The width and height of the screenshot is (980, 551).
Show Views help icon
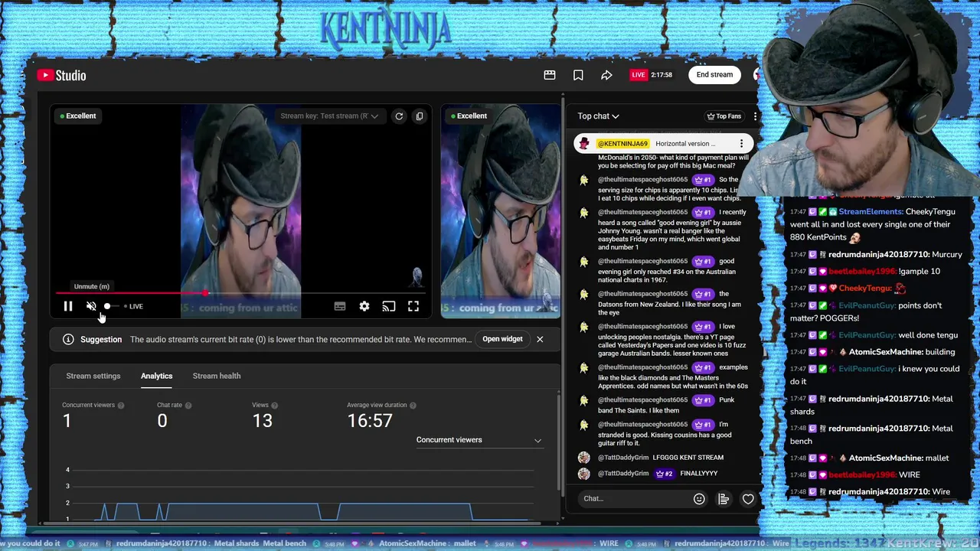274,405
